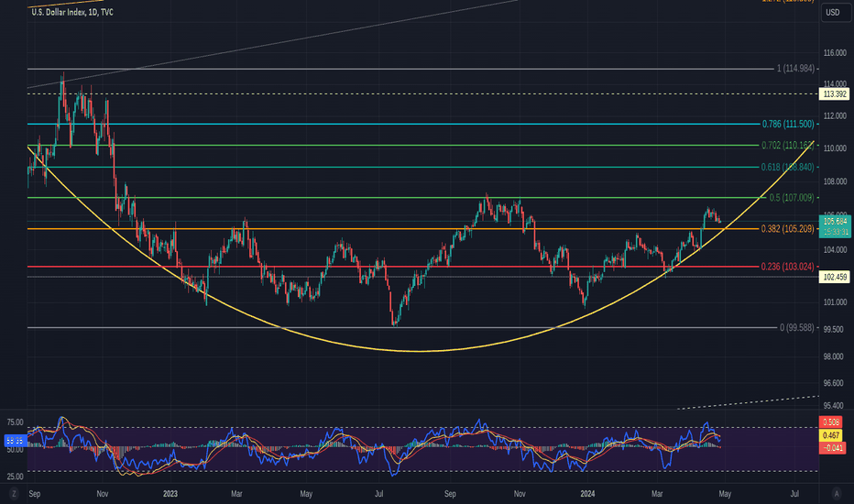Click the red -0.041 indicator value
854x504 pixels.
[x=832, y=448]
